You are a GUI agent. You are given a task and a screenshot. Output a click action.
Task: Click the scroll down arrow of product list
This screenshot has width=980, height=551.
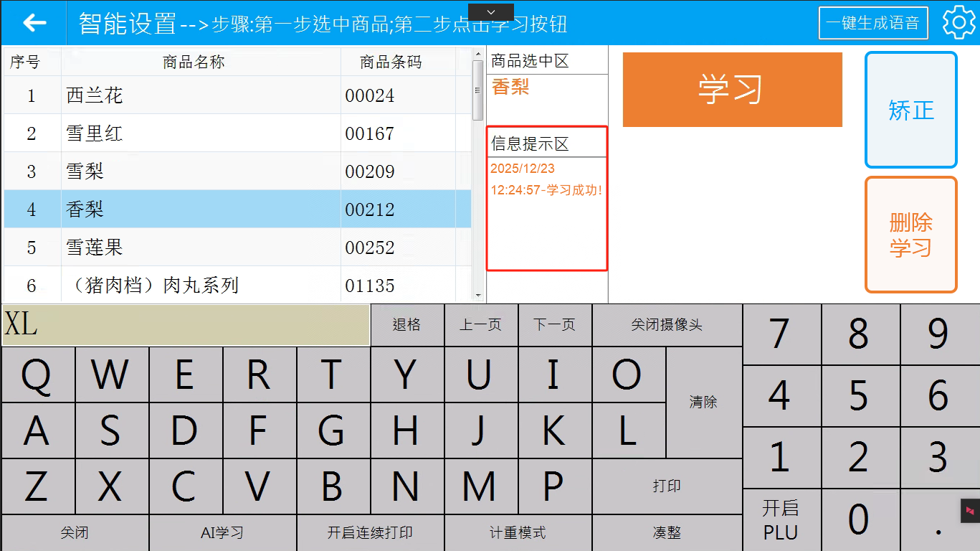pyautogui.click(x=478, y=295)
